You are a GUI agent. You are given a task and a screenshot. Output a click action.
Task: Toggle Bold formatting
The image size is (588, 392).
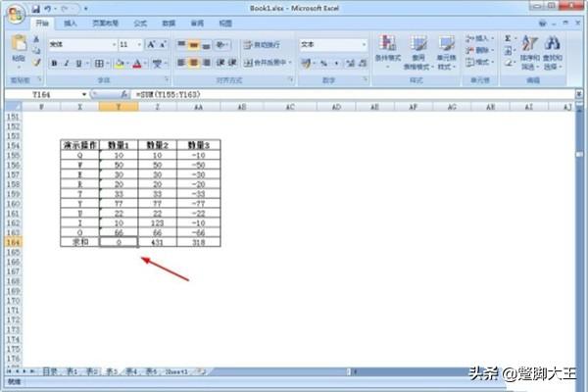click(x=54, y=63)
